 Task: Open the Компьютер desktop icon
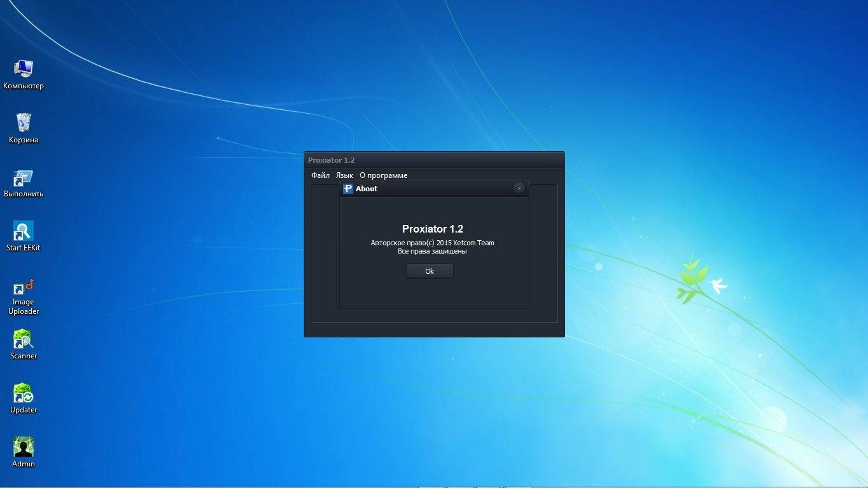(24, 74)
